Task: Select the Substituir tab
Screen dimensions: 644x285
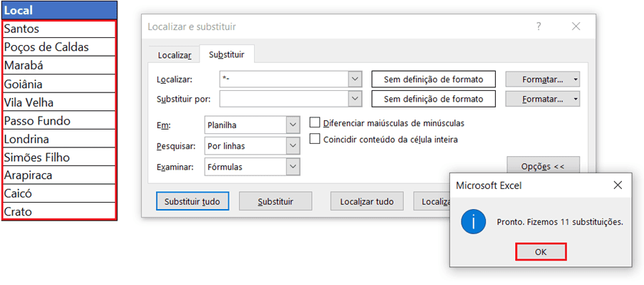Action: click(x=227, y=54)
